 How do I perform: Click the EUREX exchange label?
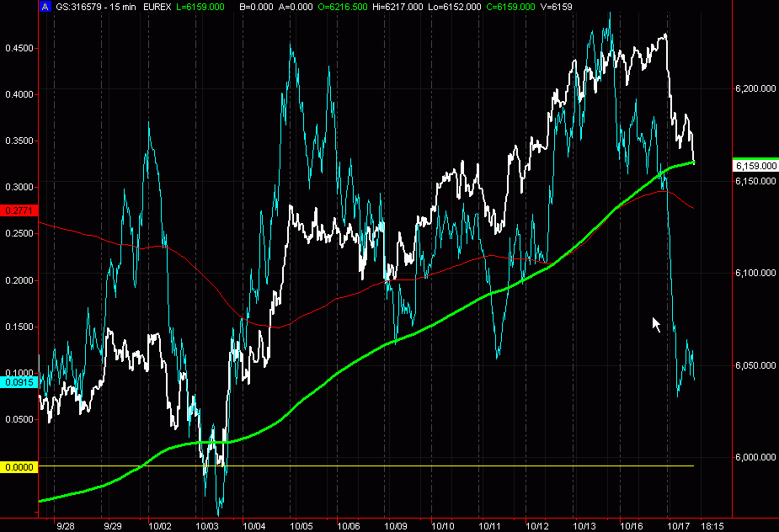157,7
